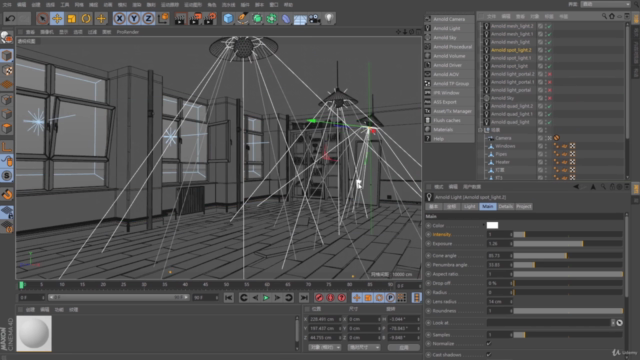Click the Look at picker icon
The height and width of the screenshot is (360, 640).
[620, 323]
